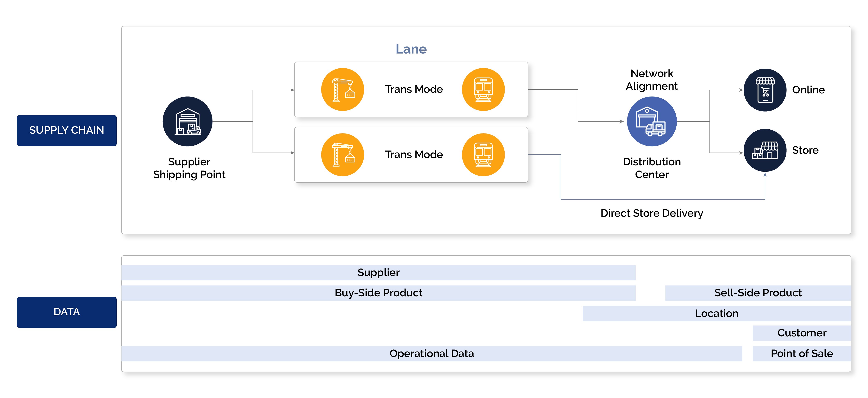Click the Direct Store Delivery label

(x=652, y=213)
